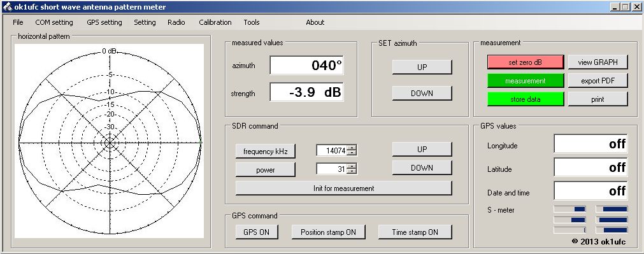This screenshot has width=644, height=254.
Task: Enable Position stamp ON
Action: tap(328, 232)
